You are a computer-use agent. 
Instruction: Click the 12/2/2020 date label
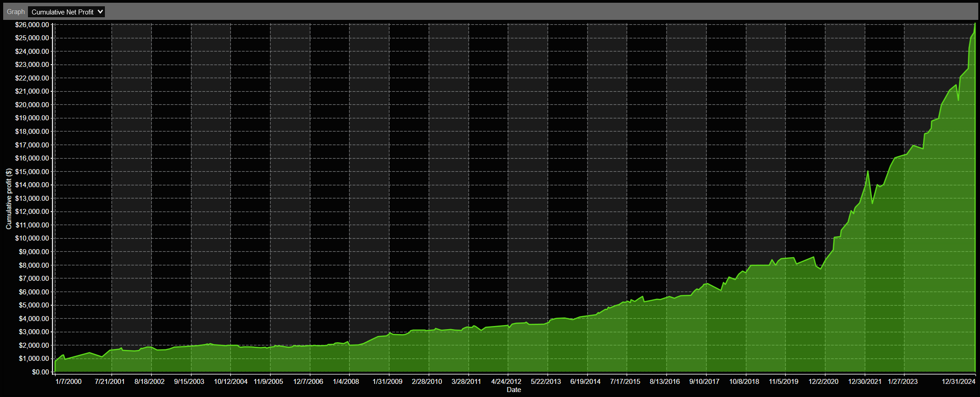[824, 382]
